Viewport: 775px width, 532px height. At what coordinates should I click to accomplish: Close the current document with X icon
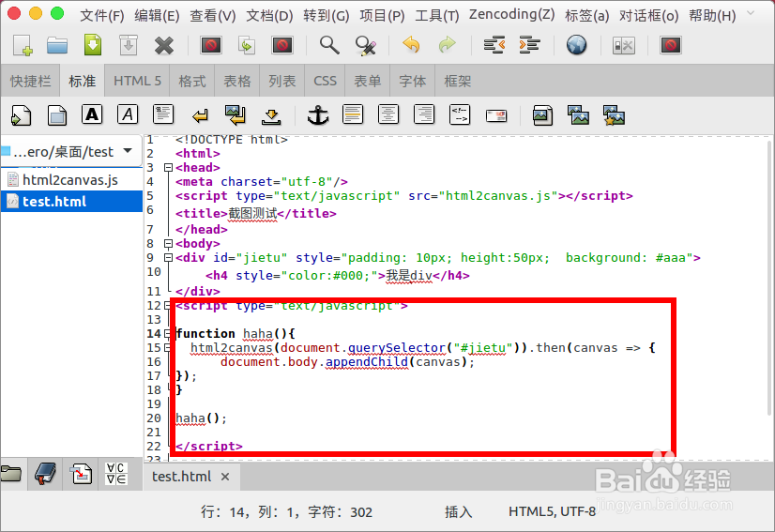pyautogui.click(x=163, y=45)
